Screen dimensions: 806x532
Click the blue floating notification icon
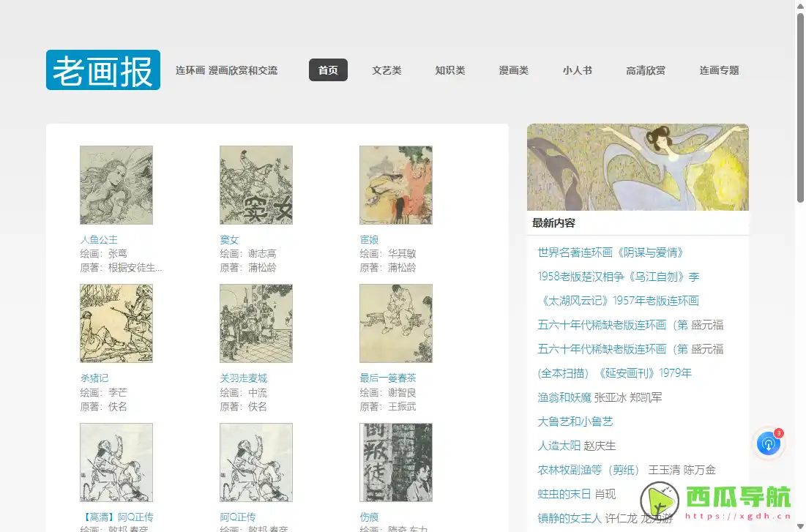769,443
